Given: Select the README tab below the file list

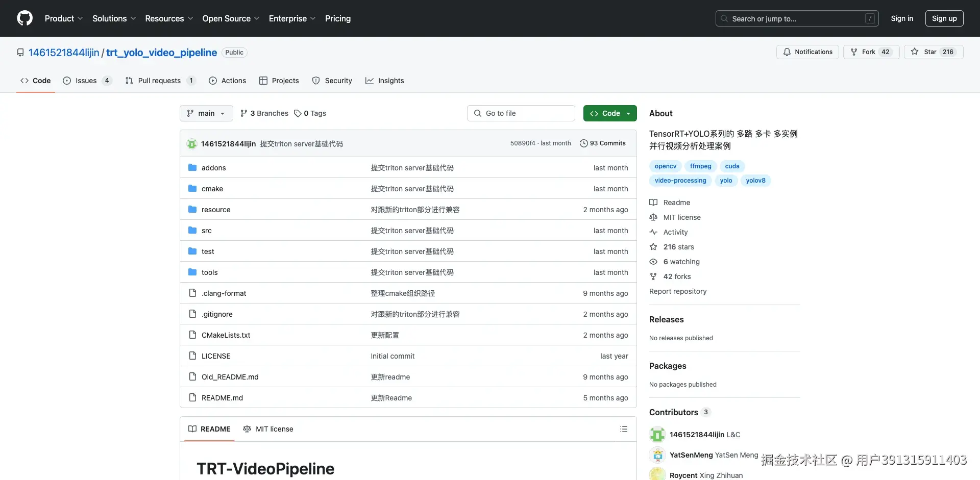Looking at the screenshot, I should [x=209, y=429].
